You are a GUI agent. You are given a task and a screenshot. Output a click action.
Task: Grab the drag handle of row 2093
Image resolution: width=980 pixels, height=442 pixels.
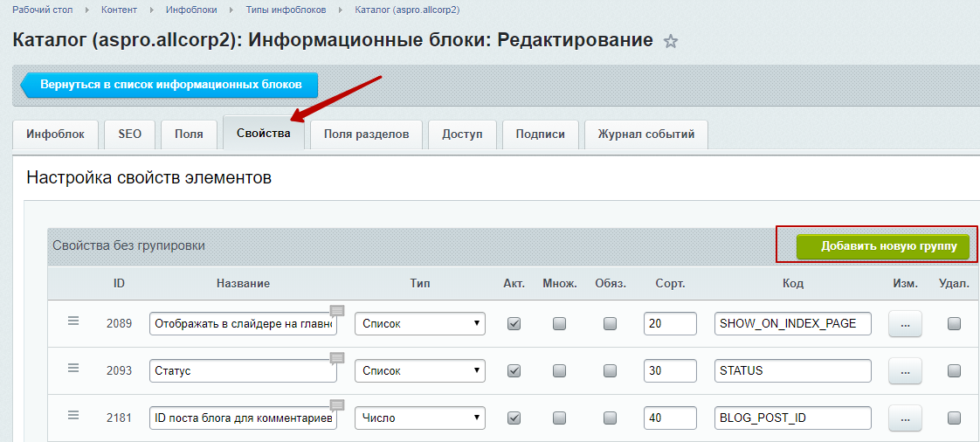[73, 369]
